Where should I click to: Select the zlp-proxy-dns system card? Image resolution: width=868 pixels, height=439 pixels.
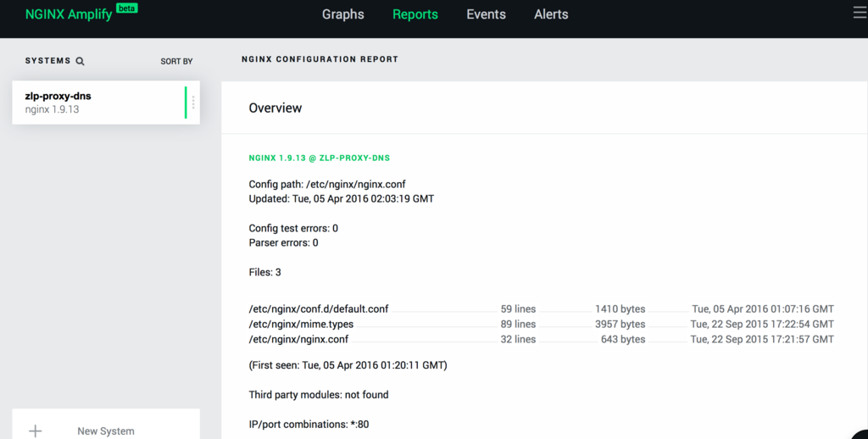tap(106, 103)
